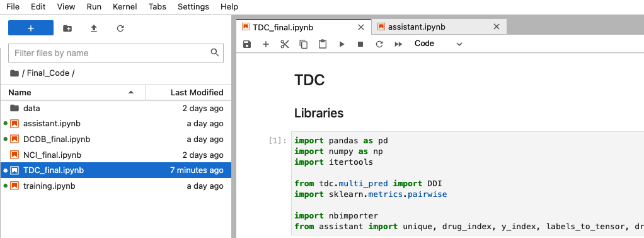
Task: Close the assistant.ipynb tab
Action: tap(496, 27)
